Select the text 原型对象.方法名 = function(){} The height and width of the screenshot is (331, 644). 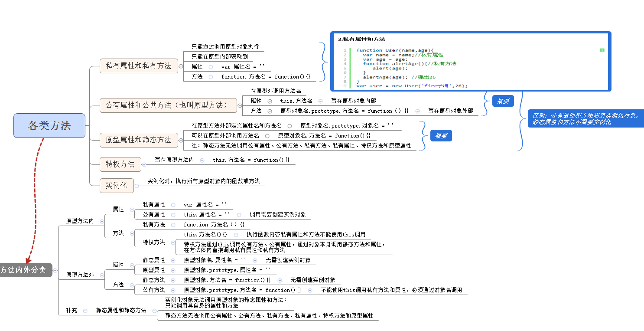[227, 280]
